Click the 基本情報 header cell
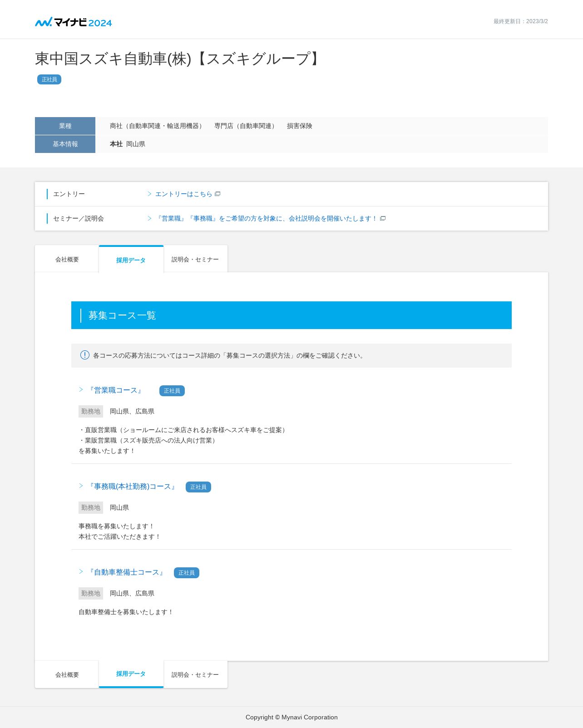This screenshot has height=728, width=583. point(65,144)
